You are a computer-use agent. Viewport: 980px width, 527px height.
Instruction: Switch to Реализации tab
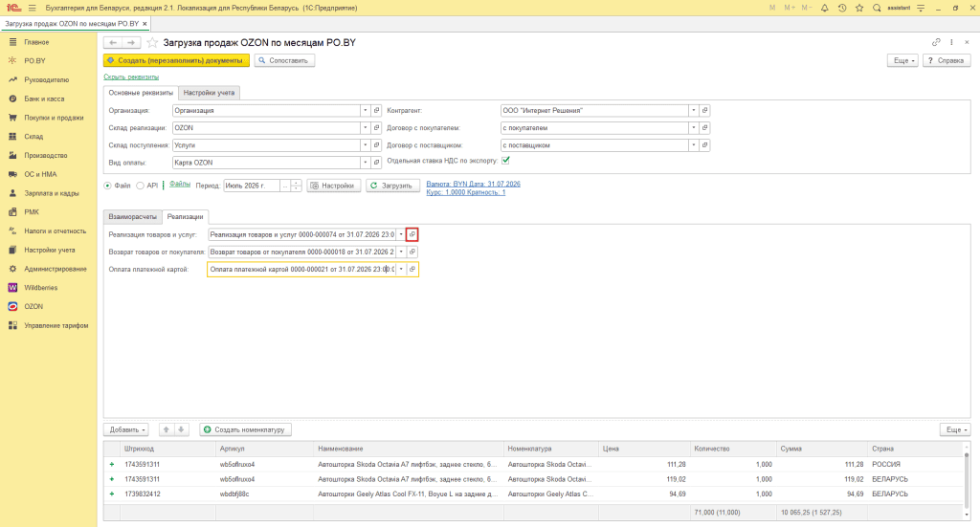(185, 217)
